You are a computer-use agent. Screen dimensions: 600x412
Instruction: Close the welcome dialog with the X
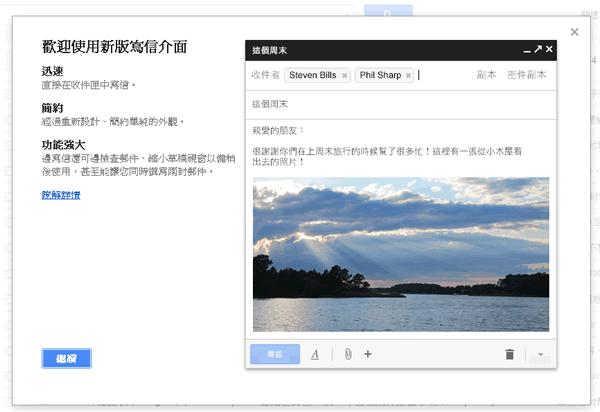(574, 32)
